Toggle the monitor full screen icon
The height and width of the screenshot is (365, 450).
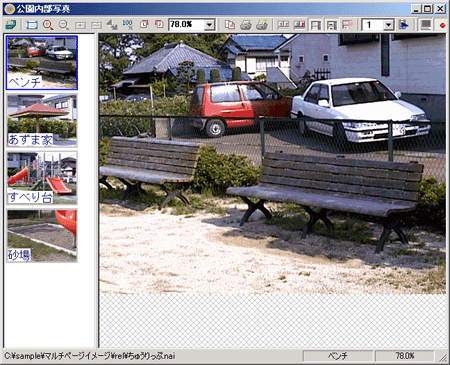tap(426, 25)
